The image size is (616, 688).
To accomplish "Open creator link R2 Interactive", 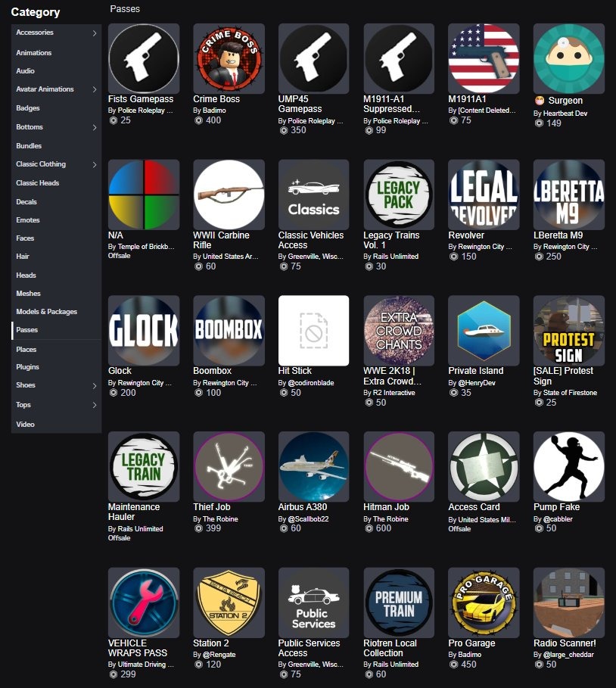I will point(394,393).
